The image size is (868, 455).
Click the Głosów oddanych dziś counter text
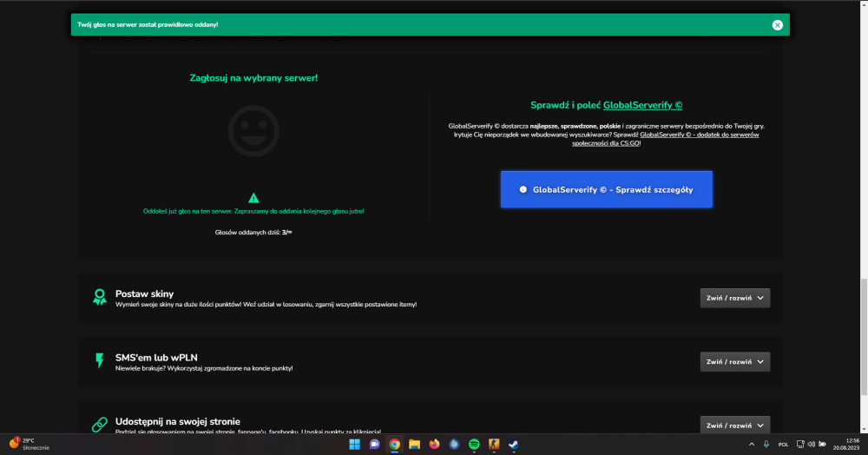click(x=253, y=233)
